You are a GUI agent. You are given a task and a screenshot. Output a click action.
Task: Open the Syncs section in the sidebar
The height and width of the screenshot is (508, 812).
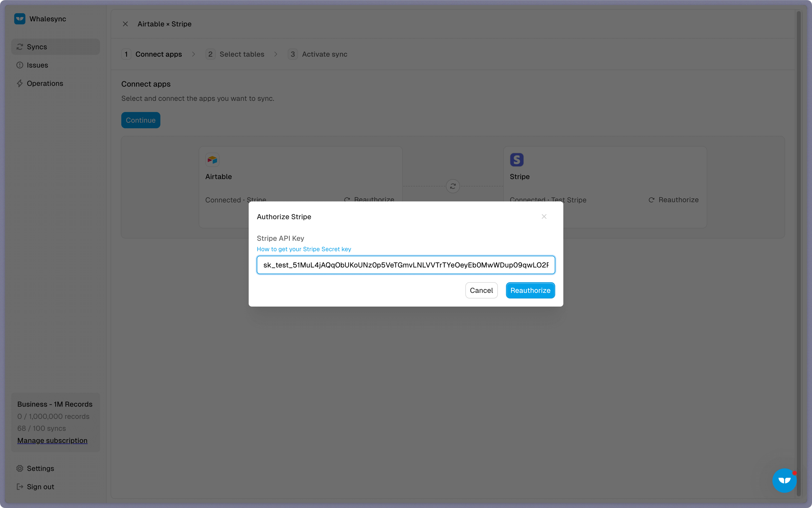pyautogui.click(x=55, y=47)
